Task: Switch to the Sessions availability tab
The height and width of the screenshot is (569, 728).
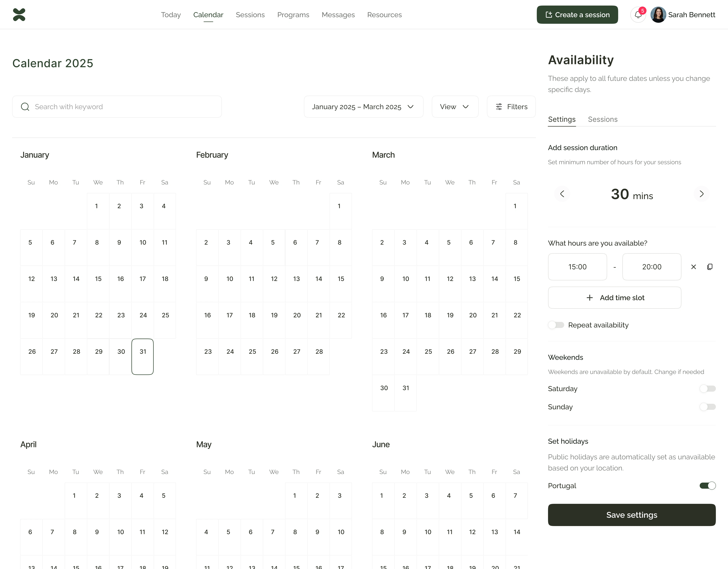Action: (x=602, y=119)
